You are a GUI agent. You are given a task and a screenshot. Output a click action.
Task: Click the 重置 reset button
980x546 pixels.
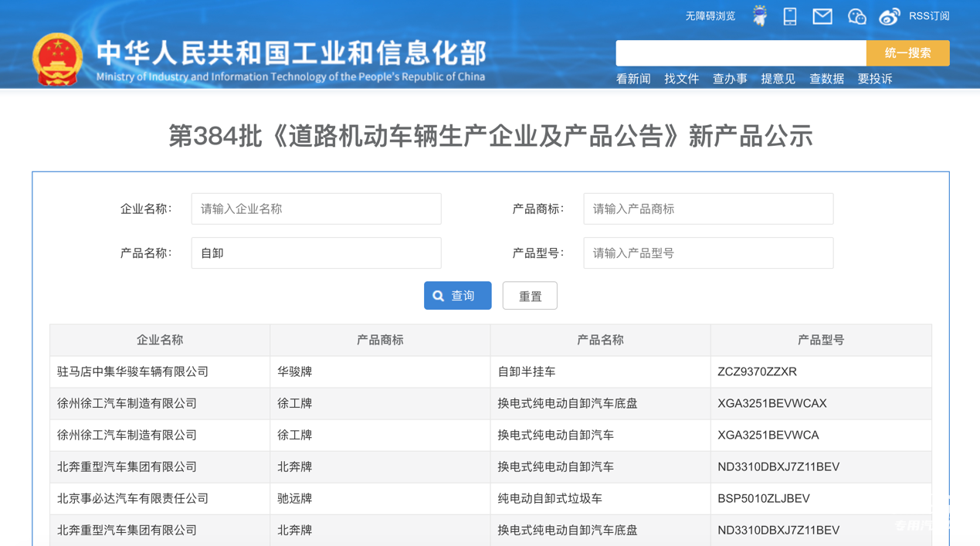pos(530,296)
